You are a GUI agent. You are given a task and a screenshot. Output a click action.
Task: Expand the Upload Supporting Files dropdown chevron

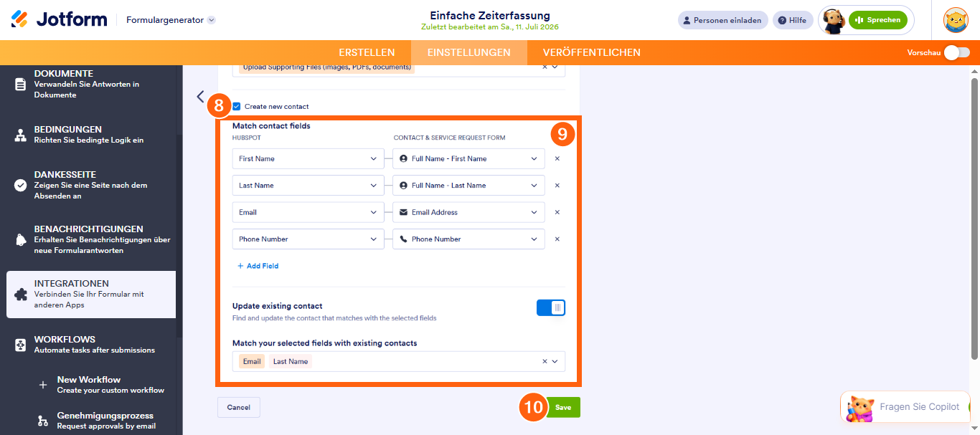point(555,67)
